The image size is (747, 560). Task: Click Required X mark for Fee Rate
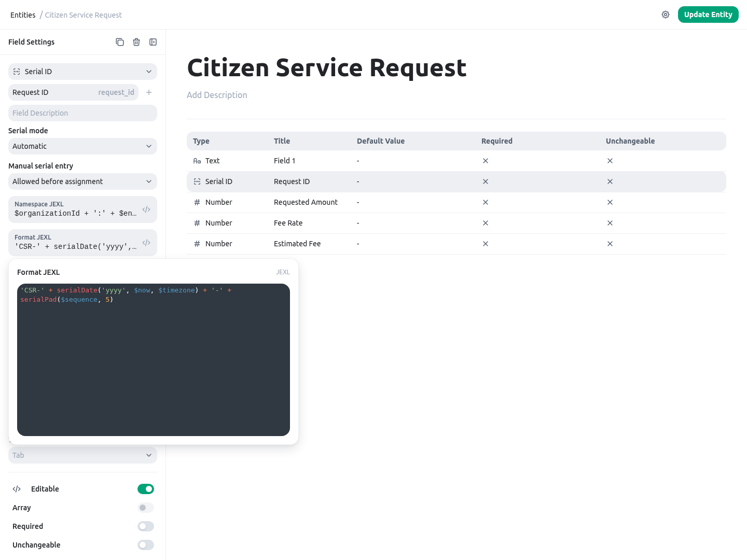click(486, 223)
